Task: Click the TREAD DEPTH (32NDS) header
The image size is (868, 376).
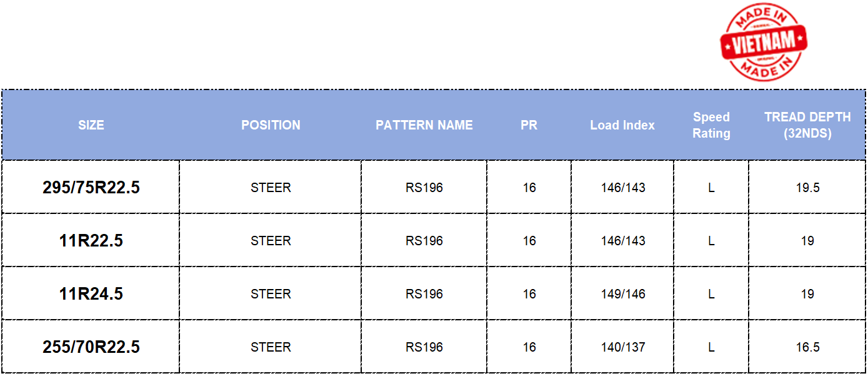Action: click(807, 125)
